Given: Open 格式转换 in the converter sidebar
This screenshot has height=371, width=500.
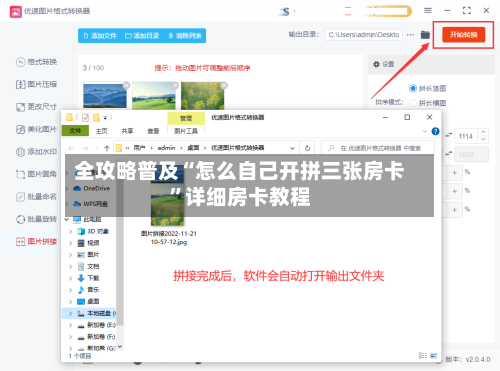Looking at the screenshot, I should click(37, 62).
